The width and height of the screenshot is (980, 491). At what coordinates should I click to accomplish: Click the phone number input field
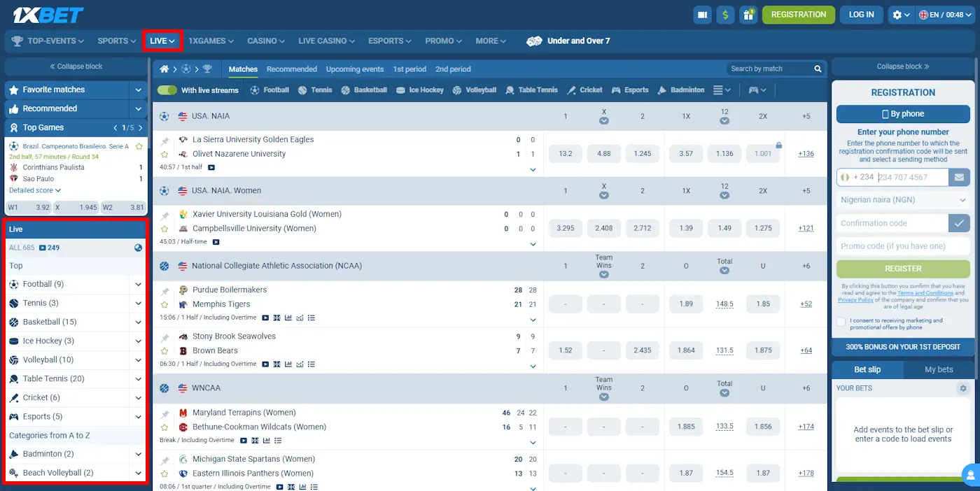[903, 177]
